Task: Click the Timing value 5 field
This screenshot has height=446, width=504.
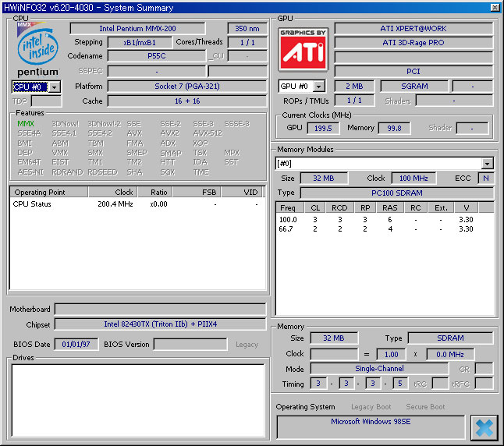Action: (x=400, y=384)
